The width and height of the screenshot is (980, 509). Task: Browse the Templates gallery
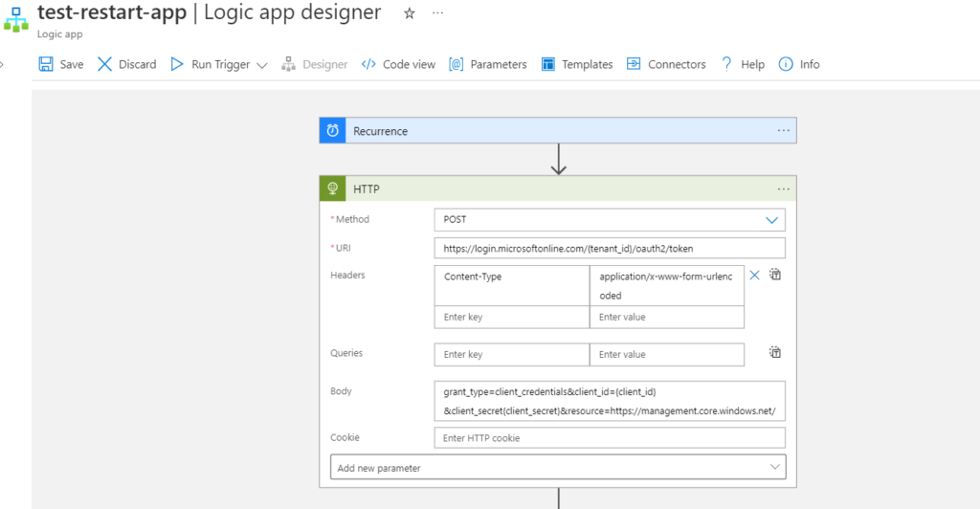point(577,64)
